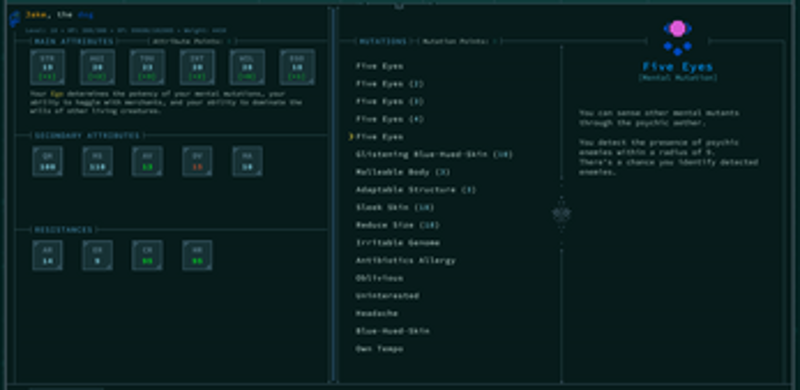Select the Sleek Skin mutation

395,207
